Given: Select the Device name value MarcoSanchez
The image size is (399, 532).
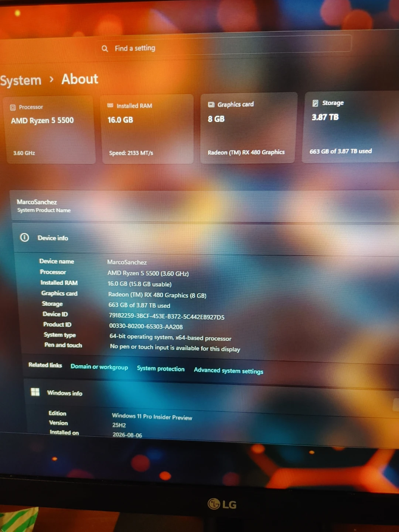Looking at the screenshot, I should [127, 262].
